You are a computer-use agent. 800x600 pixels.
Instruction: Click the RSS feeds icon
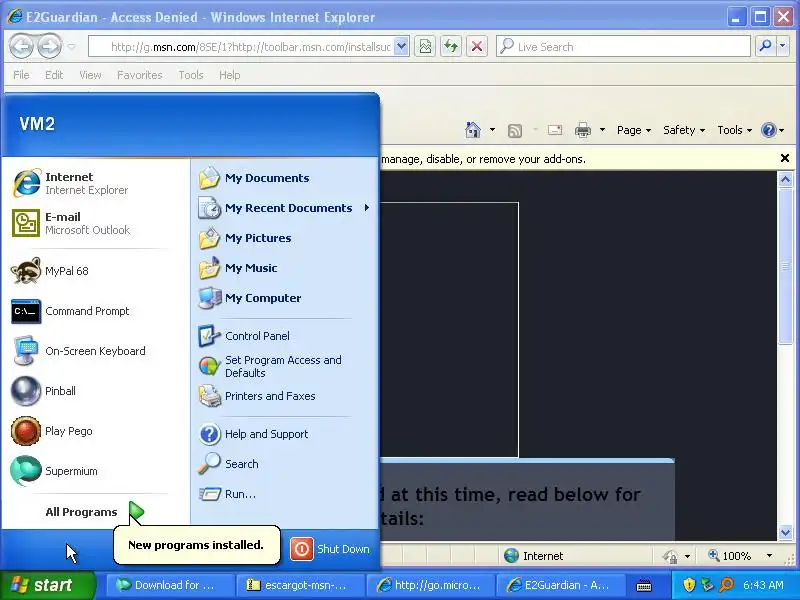(x=515, y=131)
